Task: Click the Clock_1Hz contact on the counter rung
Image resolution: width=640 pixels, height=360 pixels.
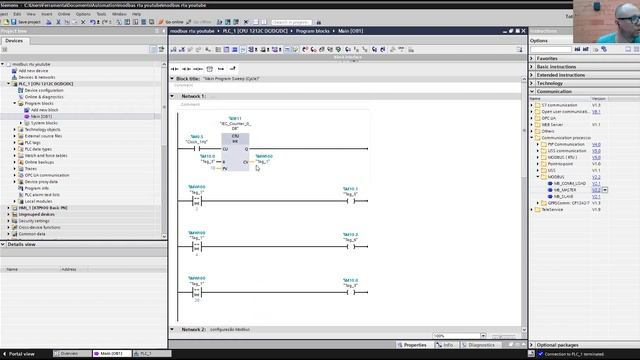Action: (x=197, y=149)
